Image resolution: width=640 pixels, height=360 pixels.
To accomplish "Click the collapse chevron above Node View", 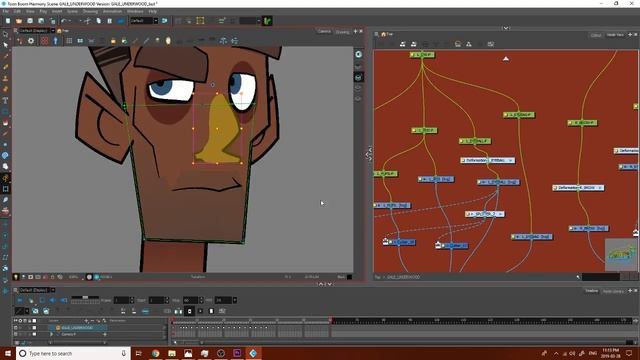I will [506, 28].
